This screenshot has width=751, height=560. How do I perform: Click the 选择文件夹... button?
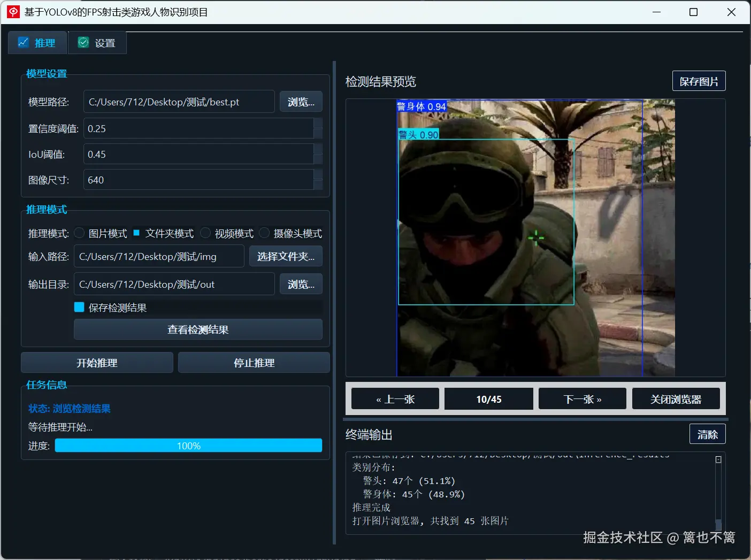click(286, 256)
